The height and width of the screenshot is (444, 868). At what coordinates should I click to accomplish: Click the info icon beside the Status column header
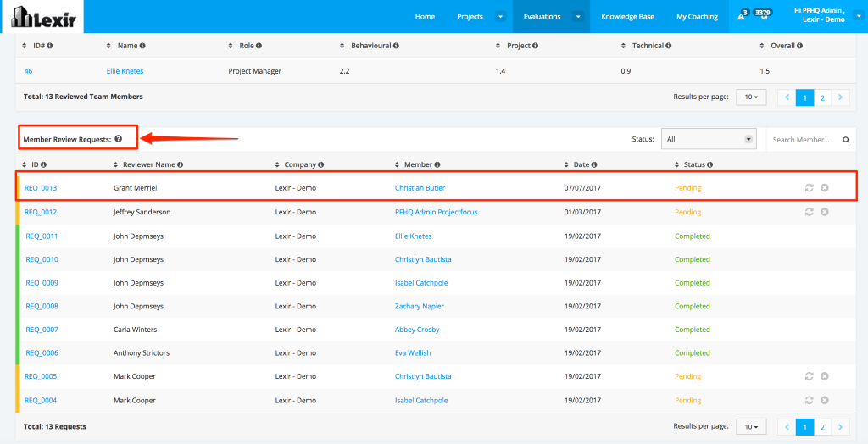[x=709, y=164]
